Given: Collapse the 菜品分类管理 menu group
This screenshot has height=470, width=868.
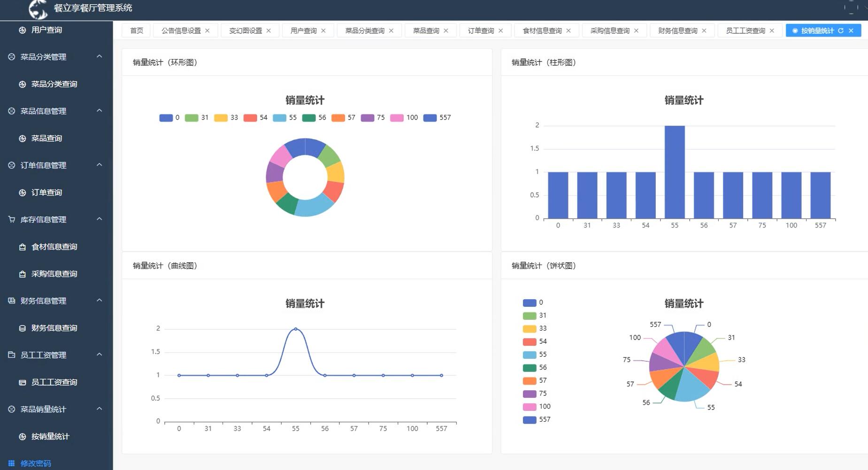Looking at the screenshot, I should (99, 56).
